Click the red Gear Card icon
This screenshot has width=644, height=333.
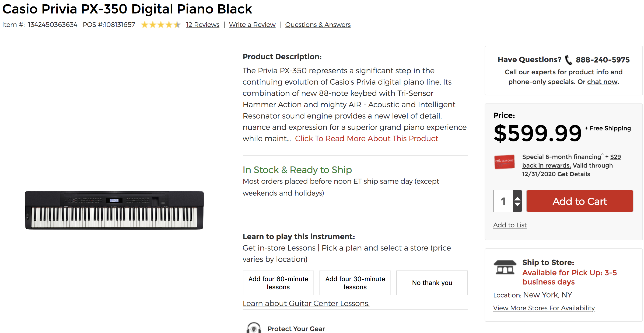click(x=504, y=162)
